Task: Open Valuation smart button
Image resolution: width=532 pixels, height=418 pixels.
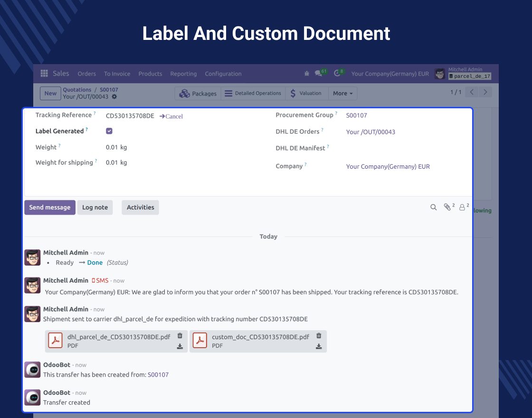Action: pyautogui.click(x=307, y=93)
